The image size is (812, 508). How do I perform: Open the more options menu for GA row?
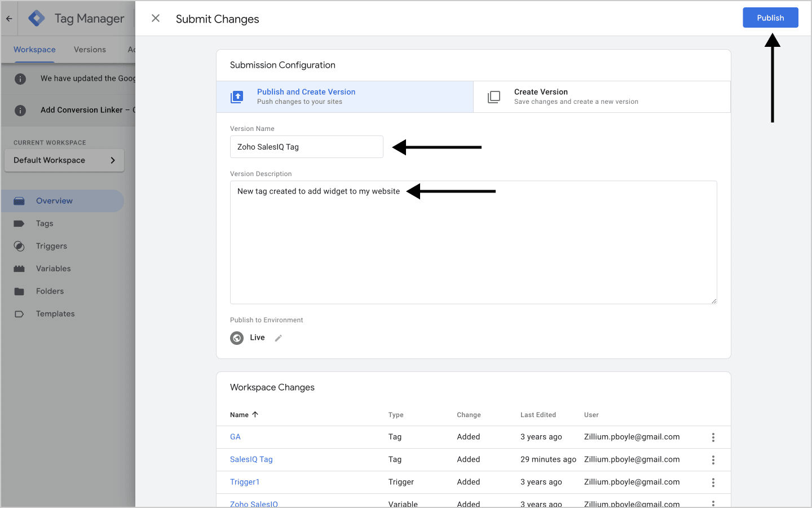[x=713, y=437]
